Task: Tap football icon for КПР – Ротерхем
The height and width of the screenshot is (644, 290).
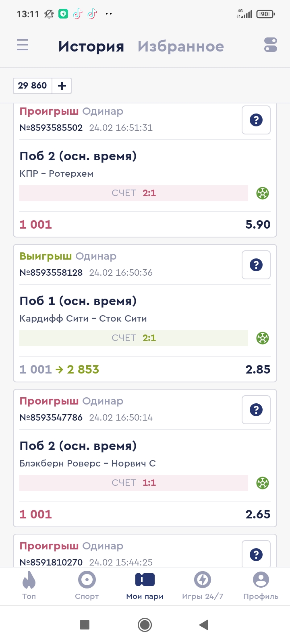Action: pos(263,193)
